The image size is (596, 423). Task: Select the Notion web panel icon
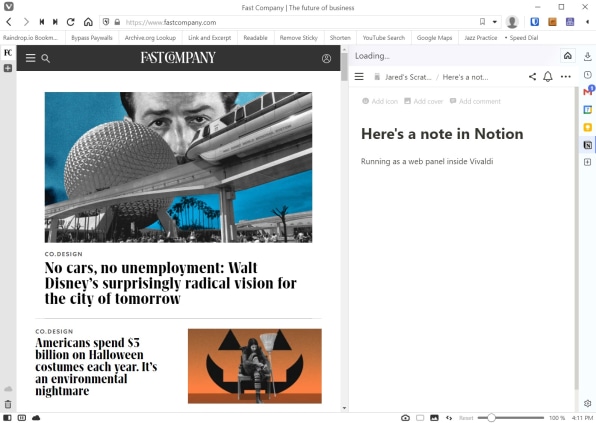coord(588,145)
